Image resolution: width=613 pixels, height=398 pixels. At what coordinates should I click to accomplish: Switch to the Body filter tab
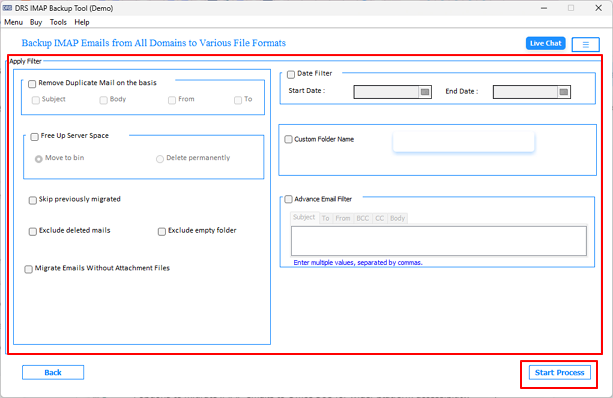[398, 218]
